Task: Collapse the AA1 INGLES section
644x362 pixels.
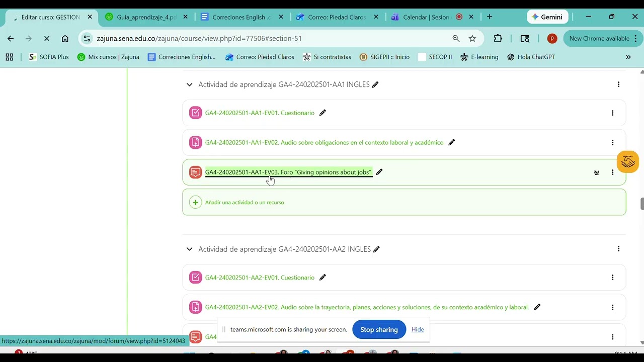Action: tap(189, 84)
